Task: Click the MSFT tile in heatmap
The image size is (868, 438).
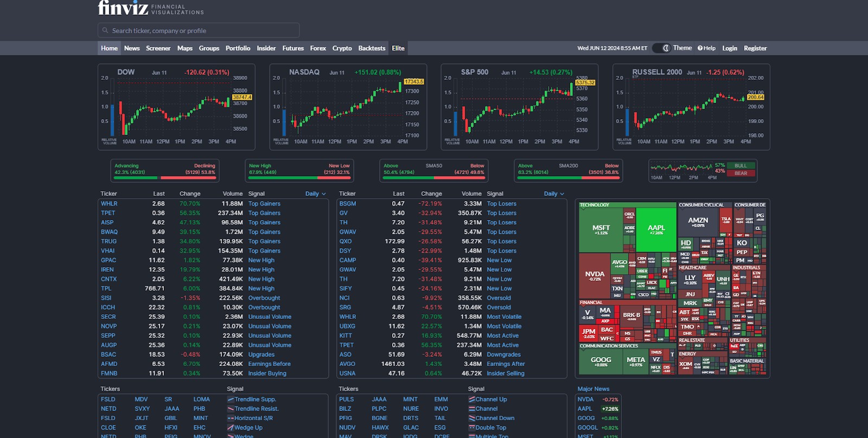Action: coord(601,230)
